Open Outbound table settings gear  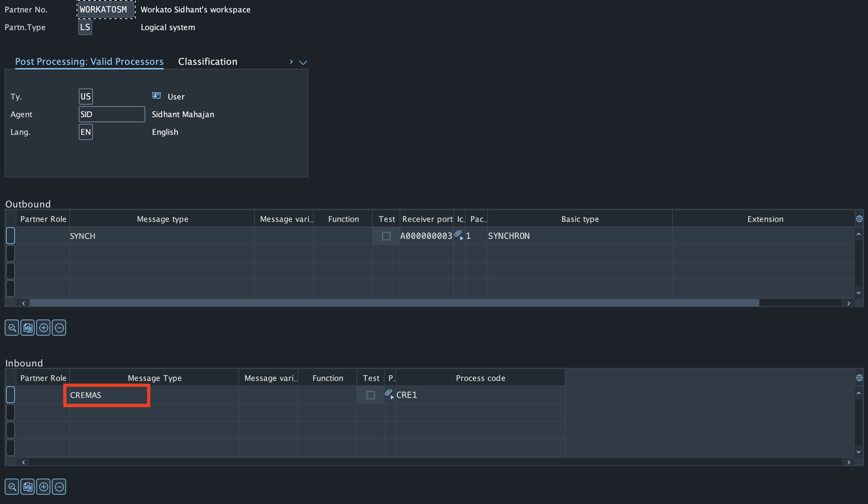859,219
